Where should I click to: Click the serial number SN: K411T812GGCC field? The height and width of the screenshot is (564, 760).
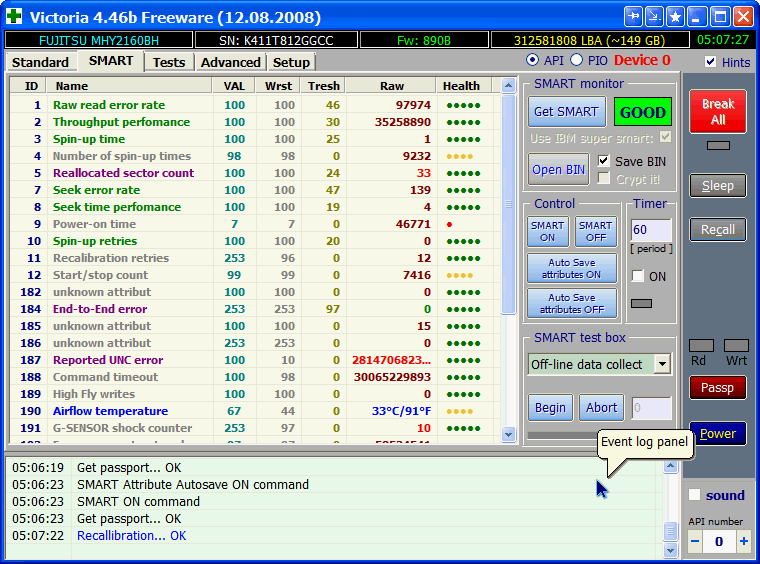click(276, 40)
